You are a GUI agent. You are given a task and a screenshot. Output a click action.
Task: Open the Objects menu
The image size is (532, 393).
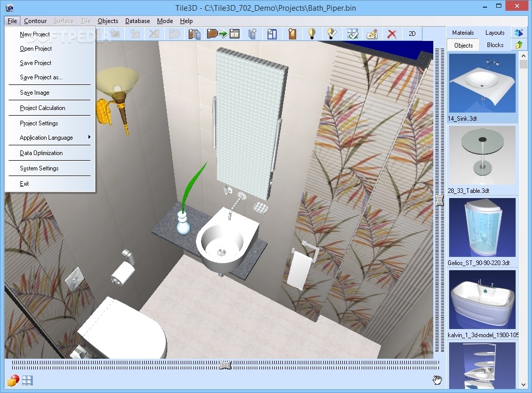pos(108,20)
